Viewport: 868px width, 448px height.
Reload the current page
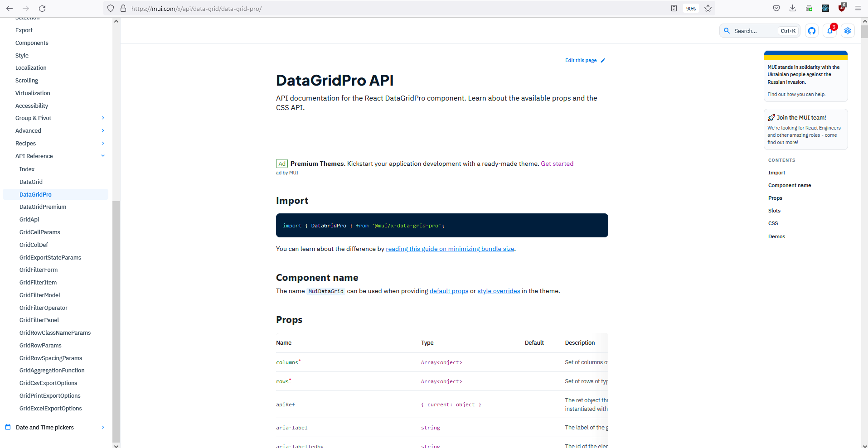click(42, 8)
